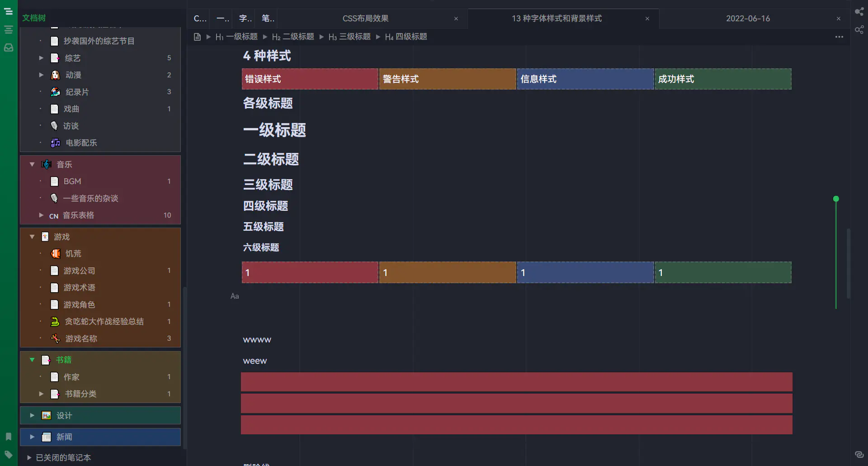Screen dimensions: 868x466
Task: Open the global graph view icon
Action: tap(859, 12)
